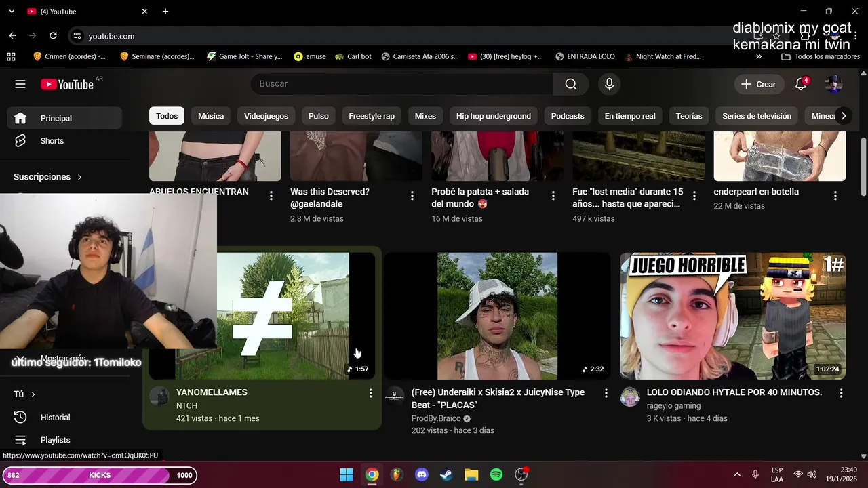Open options for Was this Deserved video
The height and width of the screenshot is (488, 868).
[x=412, y=196]
